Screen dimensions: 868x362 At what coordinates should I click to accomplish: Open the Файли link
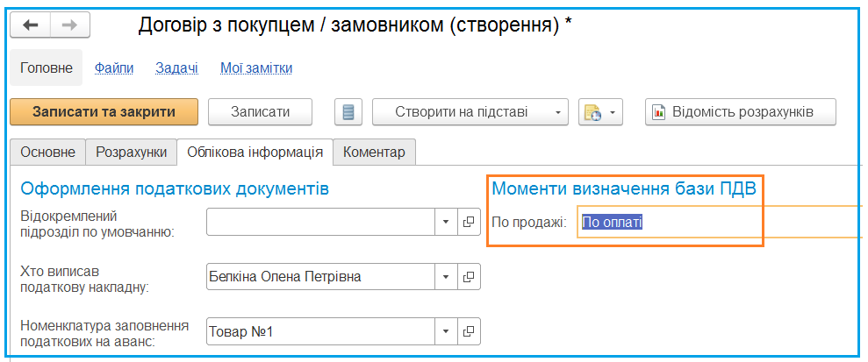[x=114, y=68]
